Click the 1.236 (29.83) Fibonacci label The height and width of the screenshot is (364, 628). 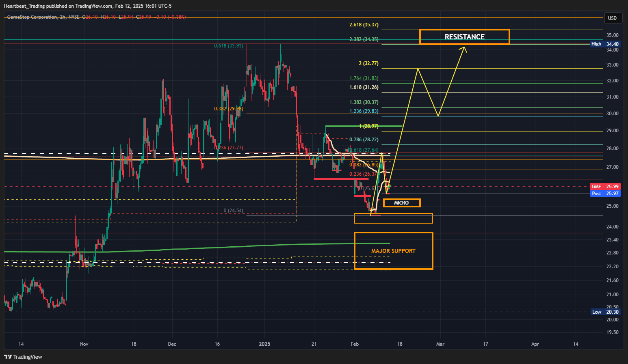click(x=364, y=111)
